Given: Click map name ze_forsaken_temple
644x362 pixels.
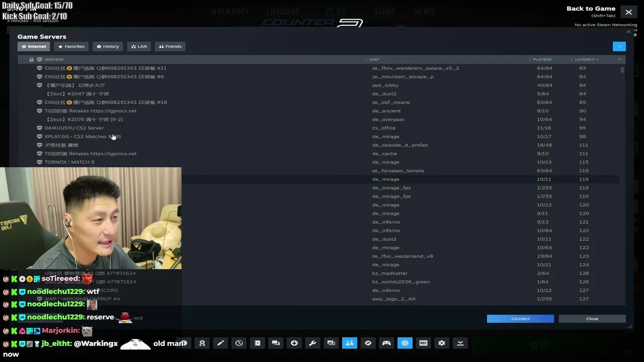Looking at the screenshot, I should 398,170.
